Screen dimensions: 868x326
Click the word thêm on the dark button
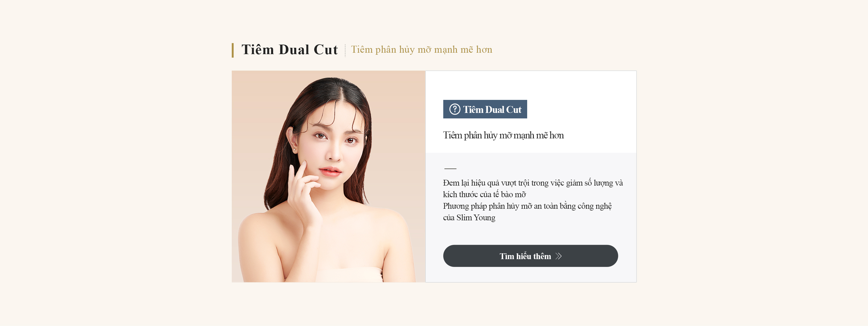pos(542,256)
